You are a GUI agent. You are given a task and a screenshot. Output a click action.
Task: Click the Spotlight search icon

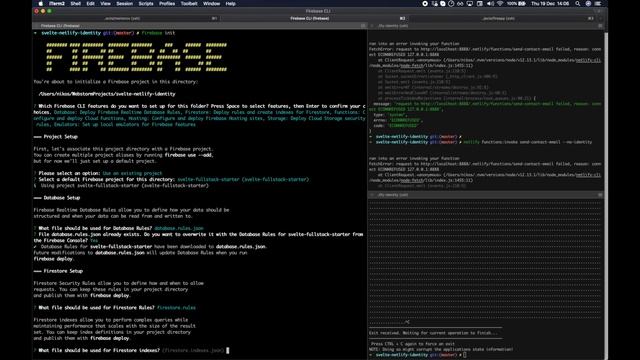coord(578,4)
